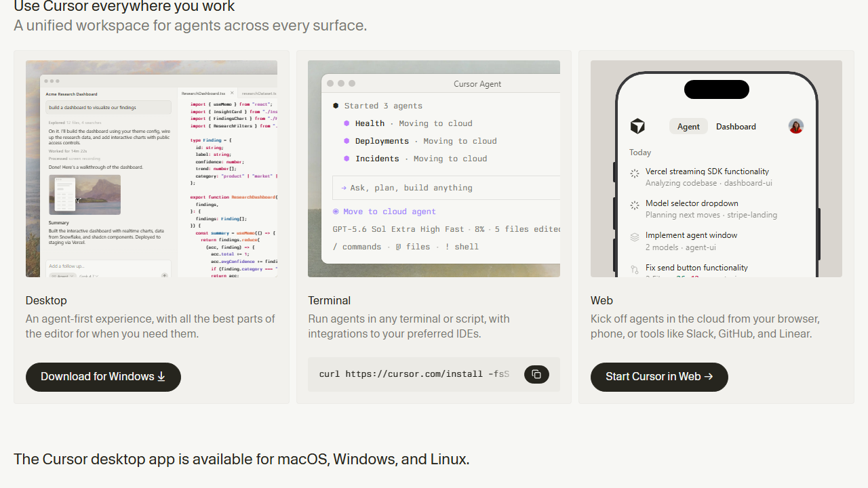Click the Health agent row

click(408, 123)
